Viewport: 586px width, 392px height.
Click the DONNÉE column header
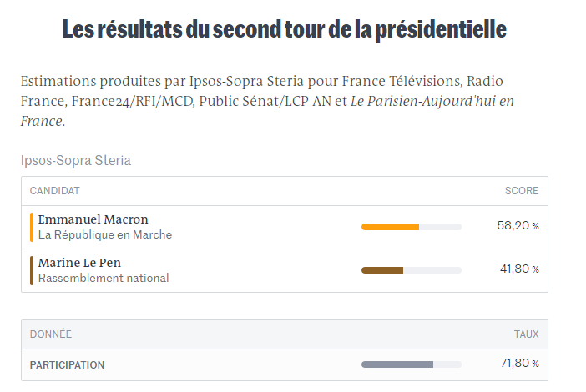click(x=51, y=334)
